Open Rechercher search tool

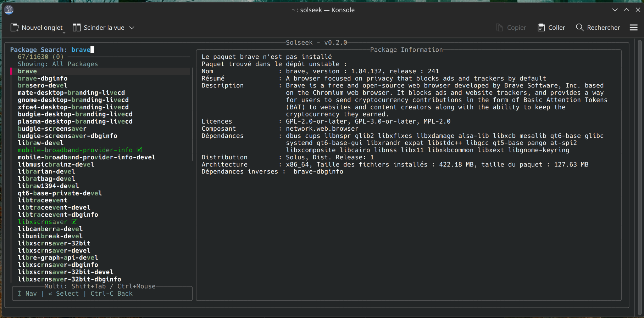(x=598, y=28)
